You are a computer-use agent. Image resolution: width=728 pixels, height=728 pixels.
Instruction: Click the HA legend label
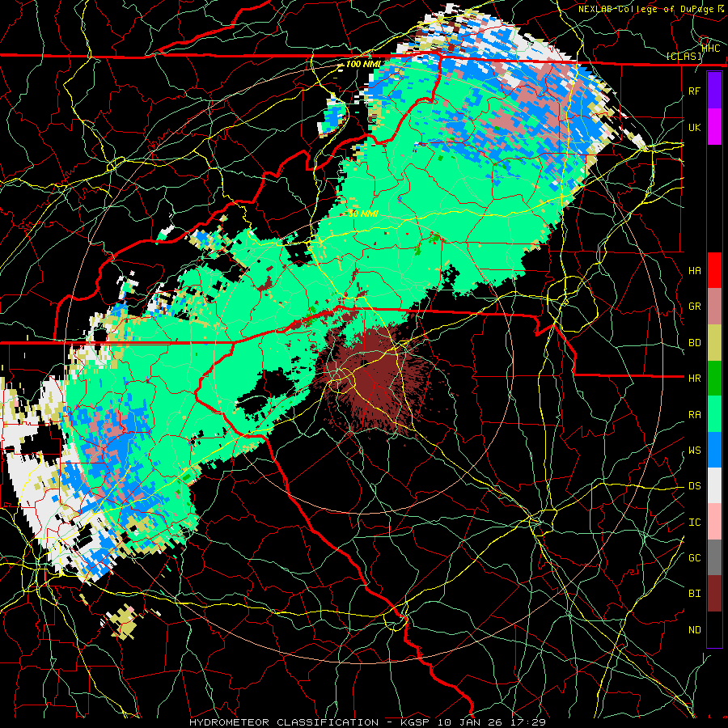click(694, 271)
